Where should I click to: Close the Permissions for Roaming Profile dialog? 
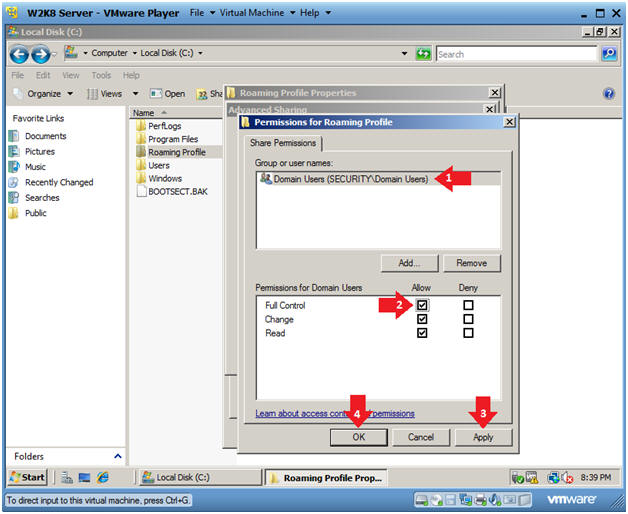509,122
